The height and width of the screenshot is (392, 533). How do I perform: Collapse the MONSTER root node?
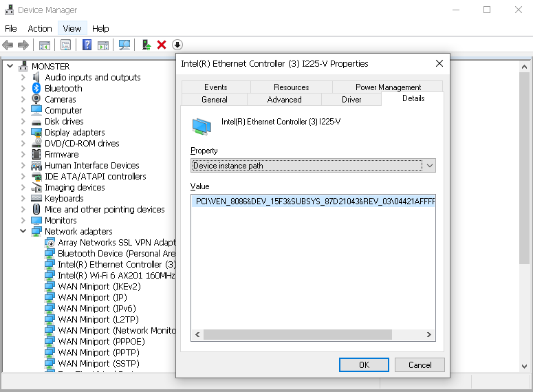pyautogui.click(x=10, y=66)
